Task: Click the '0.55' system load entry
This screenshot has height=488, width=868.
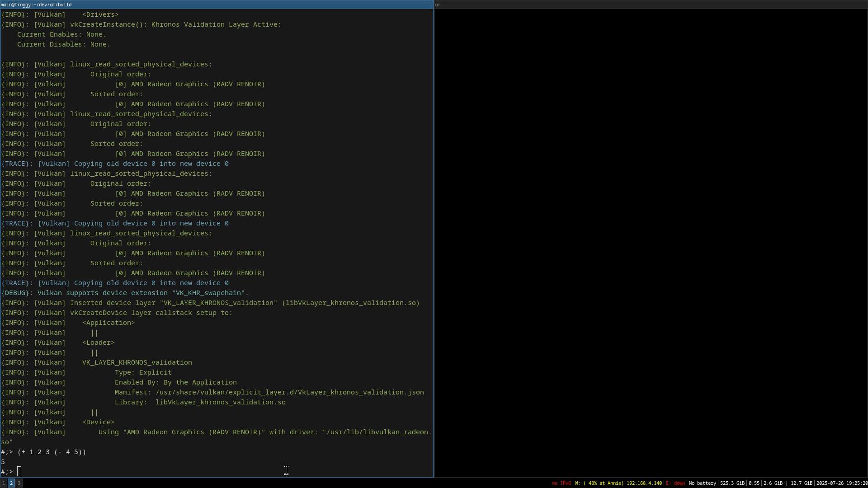Action: click(x=754, y=483)
